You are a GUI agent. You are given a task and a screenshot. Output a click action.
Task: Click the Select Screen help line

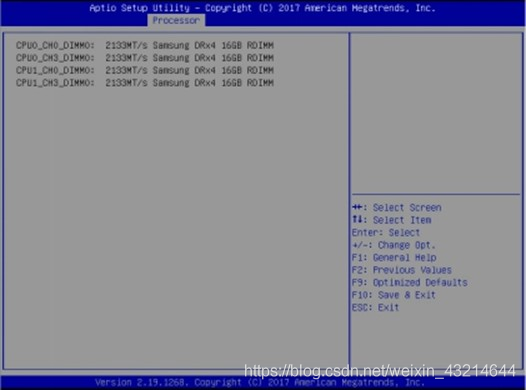[397, 208]
